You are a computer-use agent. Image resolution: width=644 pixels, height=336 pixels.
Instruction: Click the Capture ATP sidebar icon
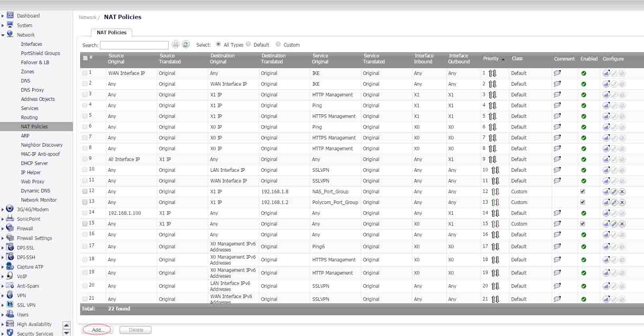(10, 266)
